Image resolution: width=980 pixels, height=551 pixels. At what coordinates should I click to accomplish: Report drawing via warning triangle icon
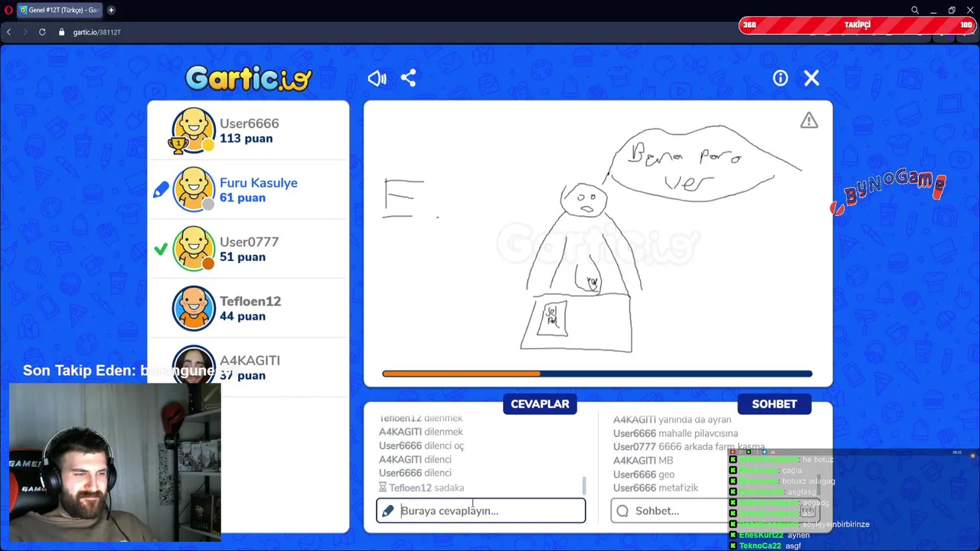[x=809, y=121]
